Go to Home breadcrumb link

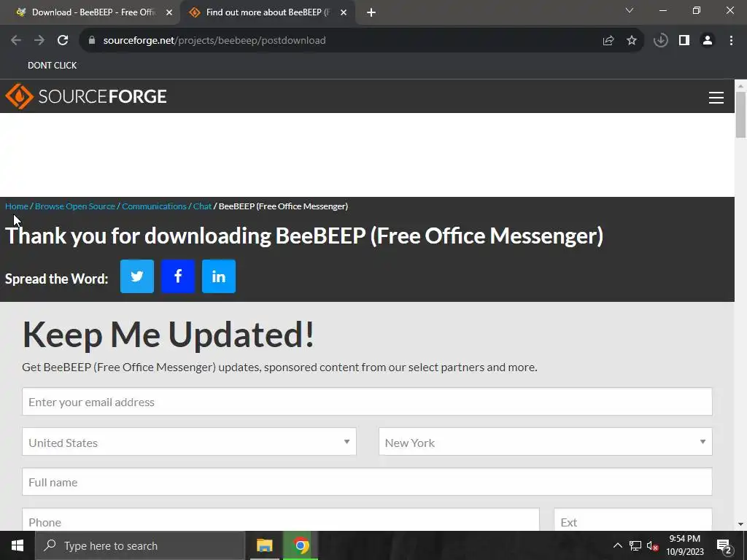pyautogui.click(x=17, y=206)
